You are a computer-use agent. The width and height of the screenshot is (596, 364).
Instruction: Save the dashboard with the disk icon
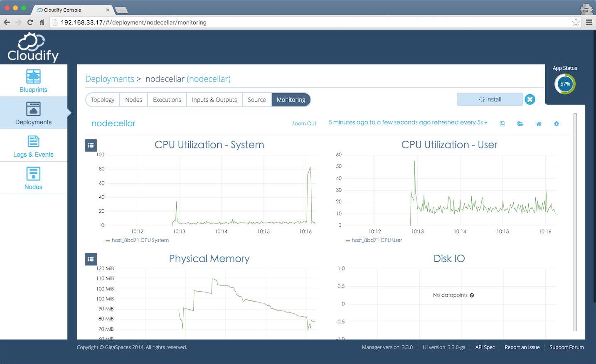pos(502,124)
